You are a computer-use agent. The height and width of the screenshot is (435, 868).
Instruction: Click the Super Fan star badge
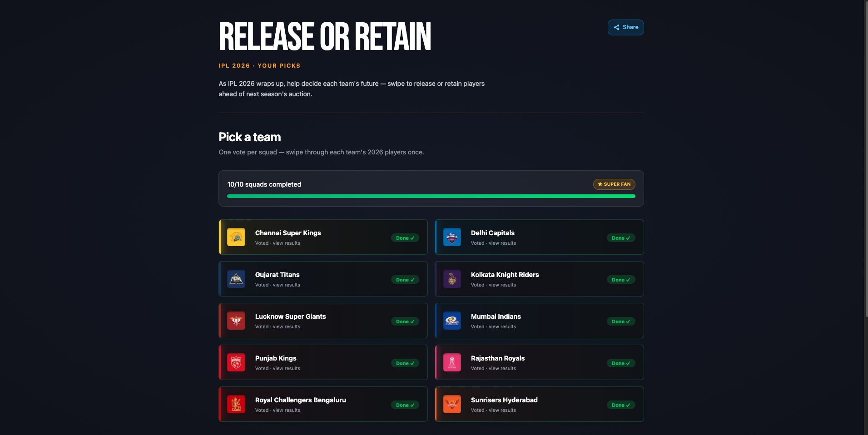614,184
